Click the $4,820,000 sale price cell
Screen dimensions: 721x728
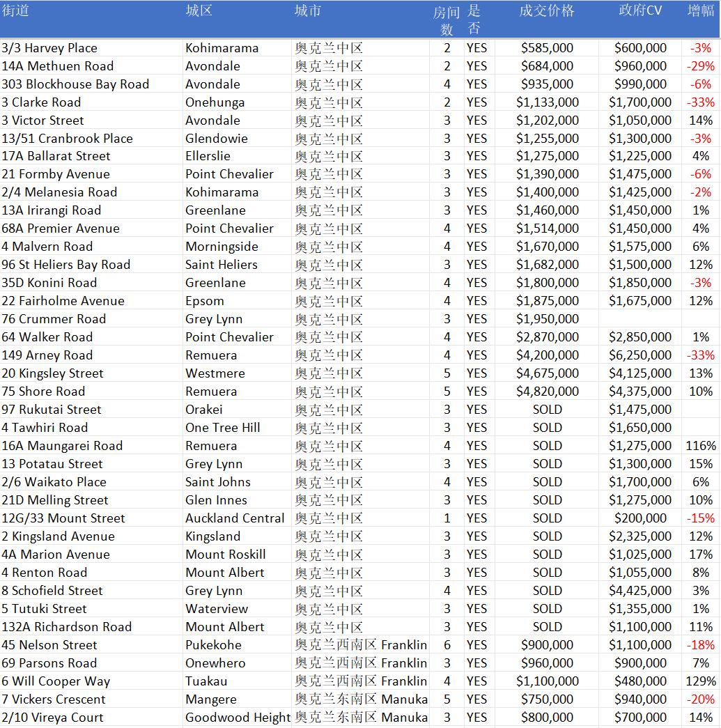[x=547, y=392]
